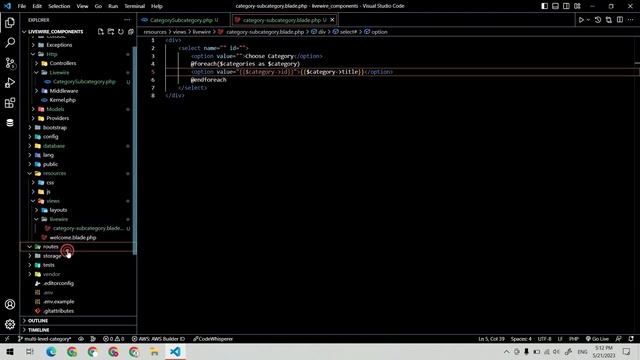Open the View menu
This screenshot has width=640, height=360.
[82, 6]
